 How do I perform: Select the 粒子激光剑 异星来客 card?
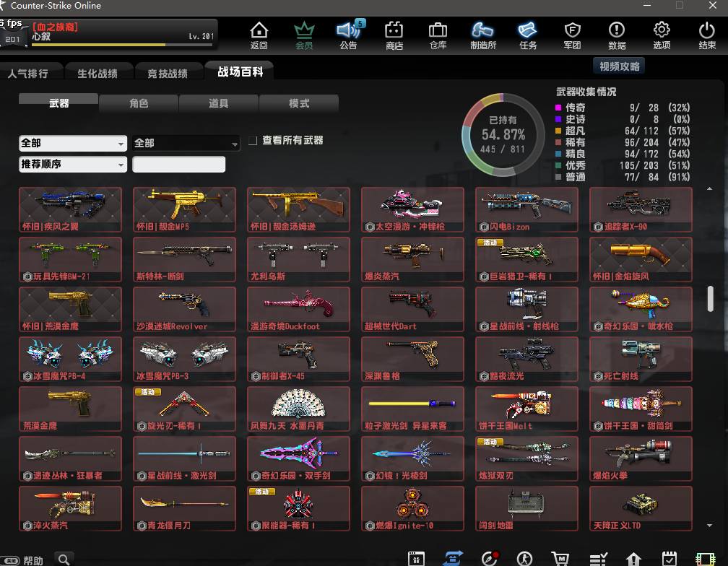pos(413,409)
